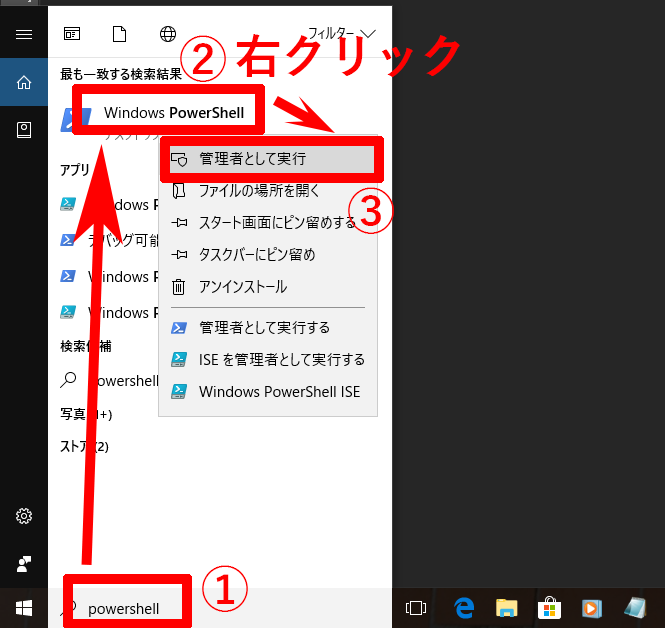
Task: Open the hamburger menu in search sidebar
Action: 24,34
